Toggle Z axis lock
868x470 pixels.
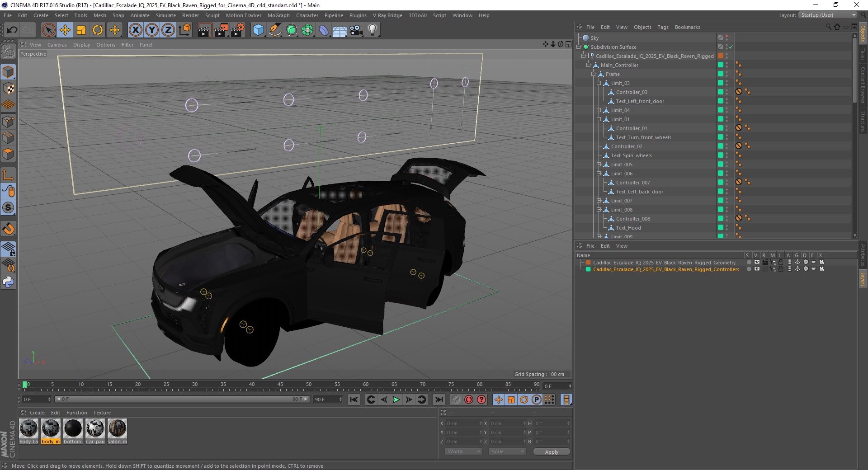[168, 30]
